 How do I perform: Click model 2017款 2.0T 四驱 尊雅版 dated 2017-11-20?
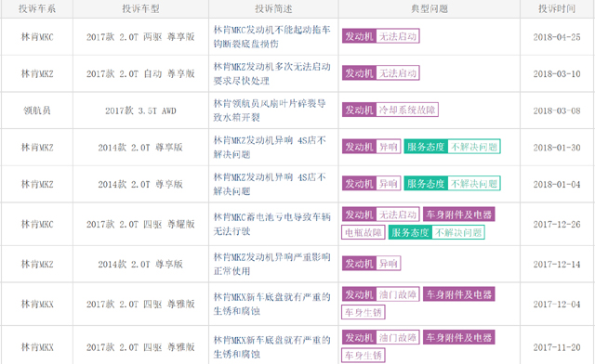click(140, 347)
